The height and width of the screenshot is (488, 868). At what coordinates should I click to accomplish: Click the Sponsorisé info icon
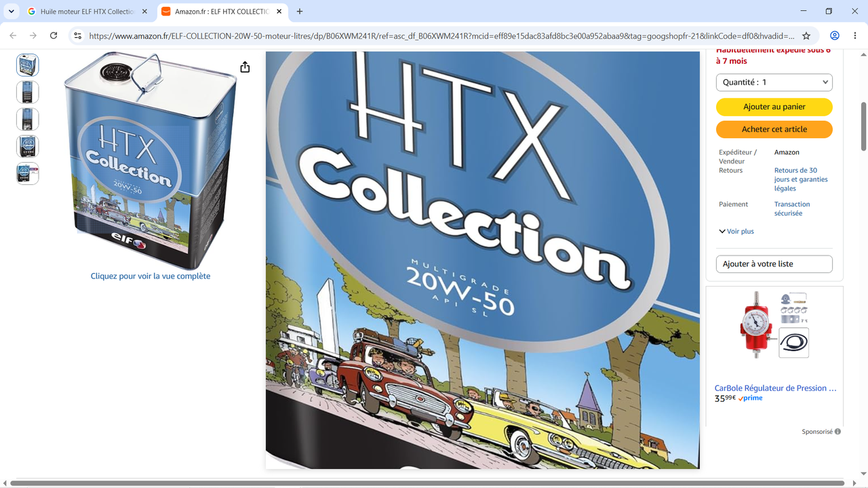point(837,432)
